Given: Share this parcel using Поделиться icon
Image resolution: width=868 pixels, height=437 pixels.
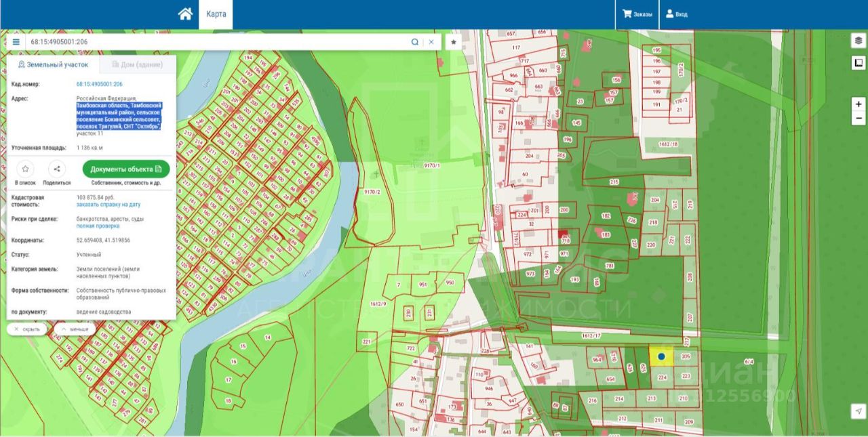Looking at the screenshot, I should coord(56,169).
